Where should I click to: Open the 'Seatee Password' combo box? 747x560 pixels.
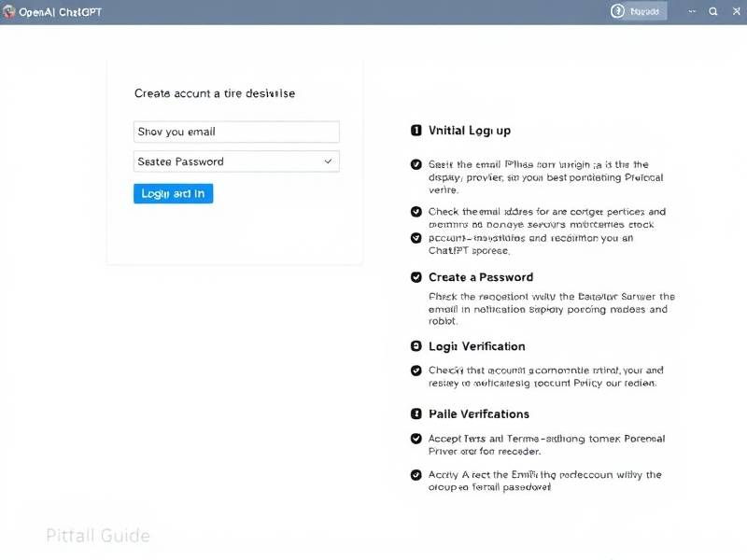[x=236, y=161]
